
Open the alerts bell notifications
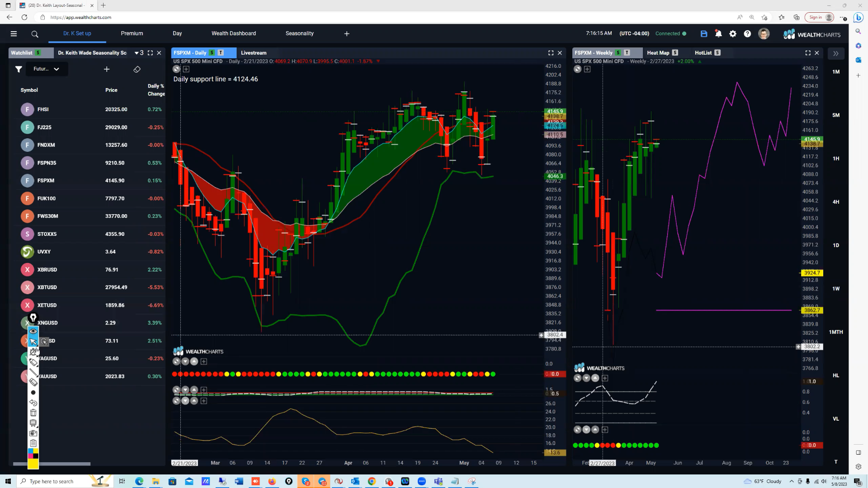[x=718, y=33]
